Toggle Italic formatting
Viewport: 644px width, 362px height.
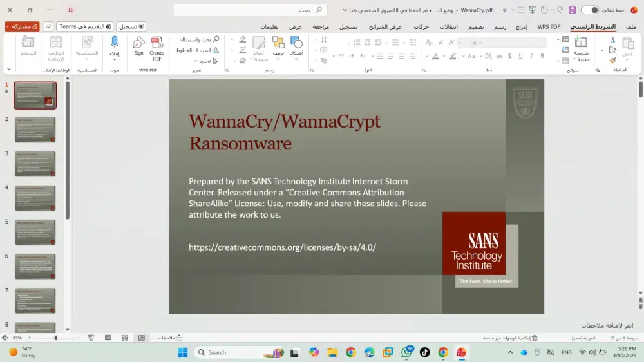531,56
